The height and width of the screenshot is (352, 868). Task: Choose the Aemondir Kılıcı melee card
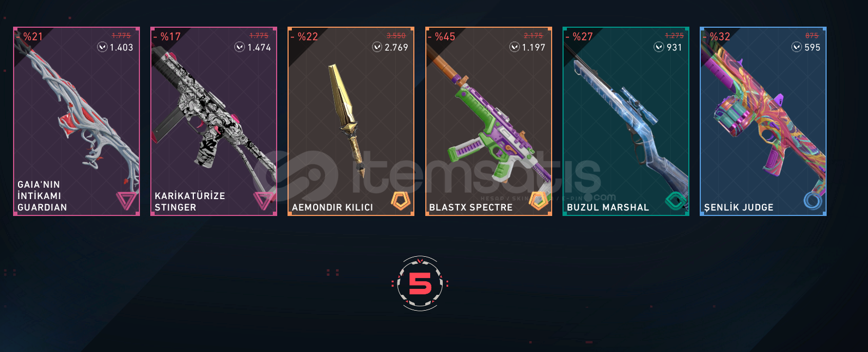[351, 121]
